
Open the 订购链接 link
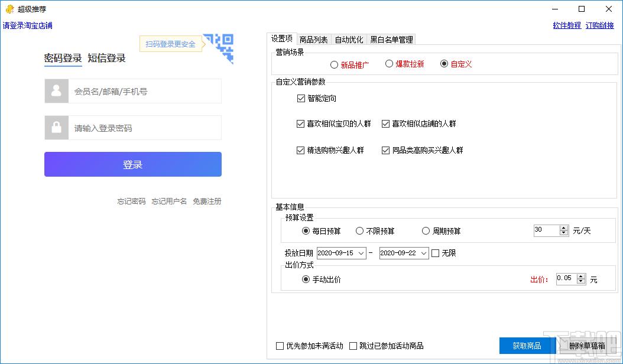pyautogui.click(x=600, y=25)
